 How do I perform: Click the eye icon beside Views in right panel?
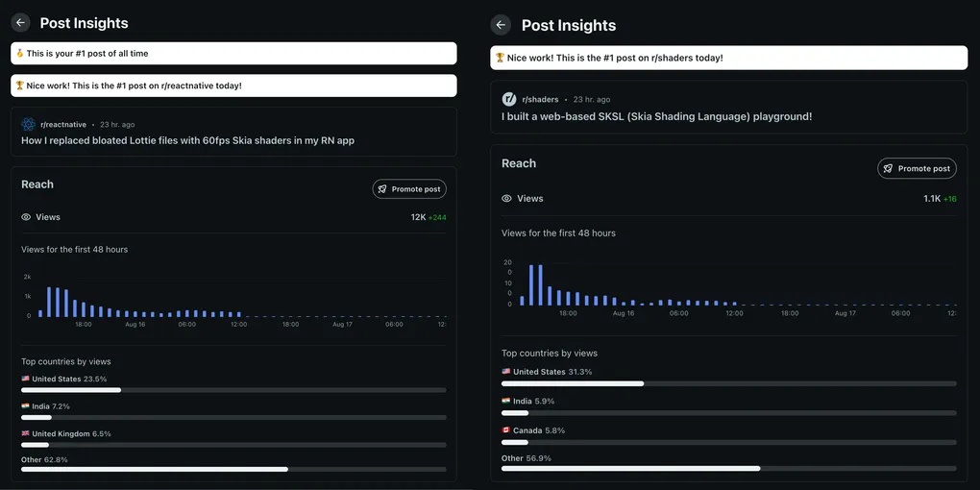coord(507,198)
